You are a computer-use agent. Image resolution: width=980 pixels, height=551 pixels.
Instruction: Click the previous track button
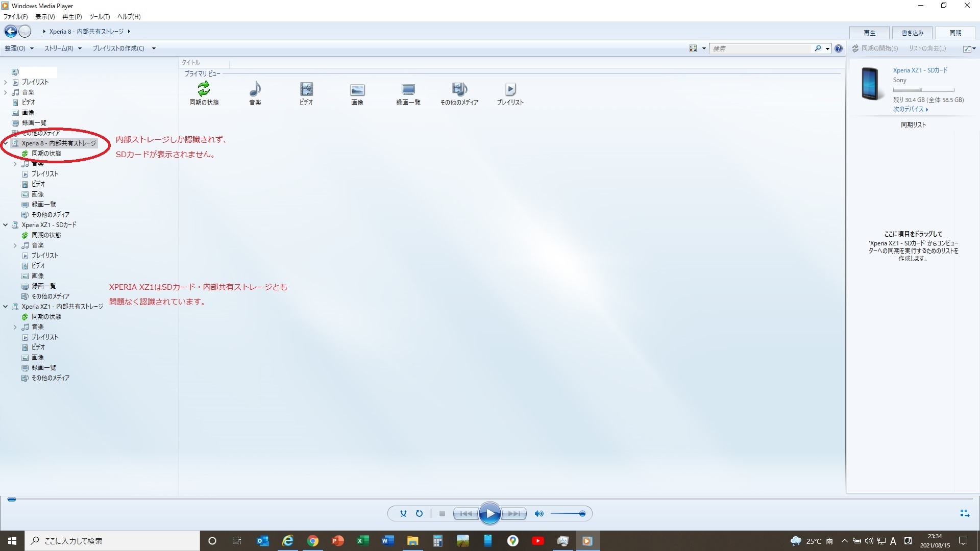(465, 514)
